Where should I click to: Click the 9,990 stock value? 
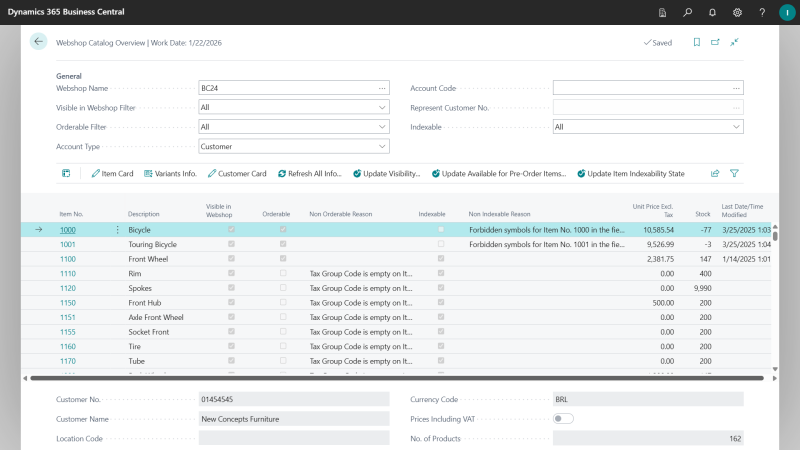[x=702, y=288]
